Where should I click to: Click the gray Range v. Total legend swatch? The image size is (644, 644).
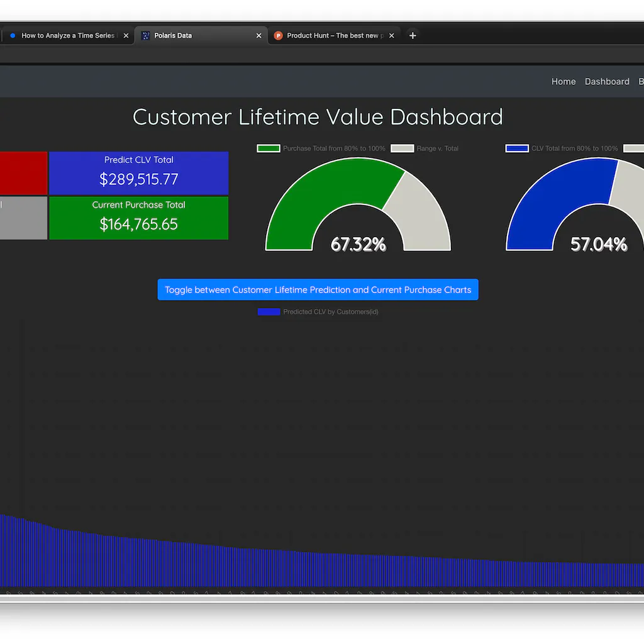pos(402,148)
